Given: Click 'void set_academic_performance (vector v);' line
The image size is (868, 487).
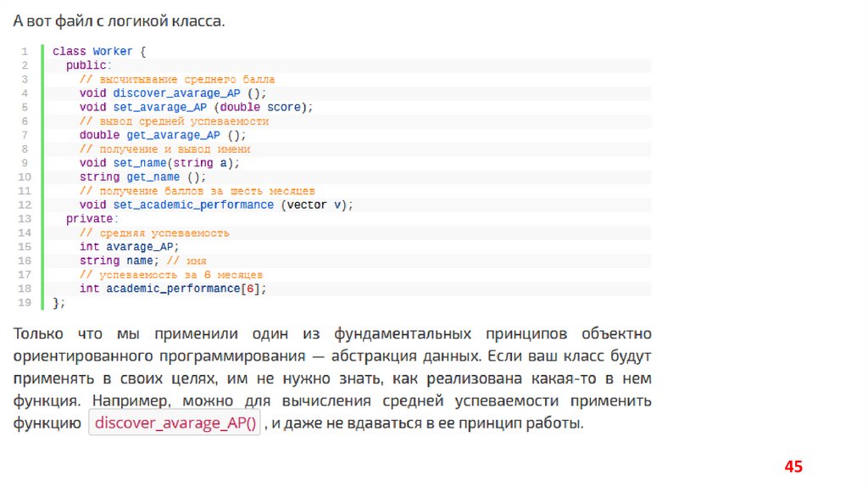Looking at the screenshot, I should (x=216, y=205).
